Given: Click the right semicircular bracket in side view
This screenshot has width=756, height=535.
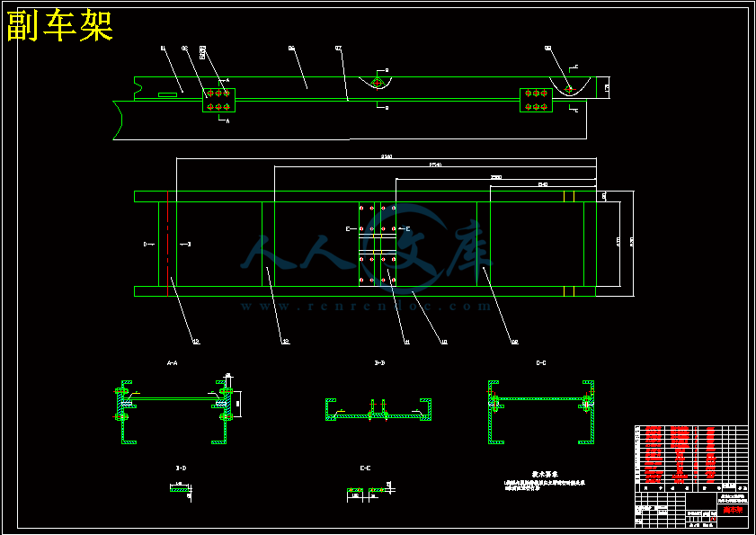Looking at the screenshot, I should point(568,85).
